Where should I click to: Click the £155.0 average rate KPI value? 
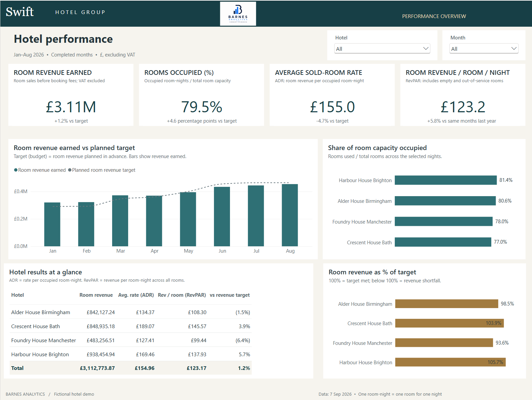tap(332, 107)
